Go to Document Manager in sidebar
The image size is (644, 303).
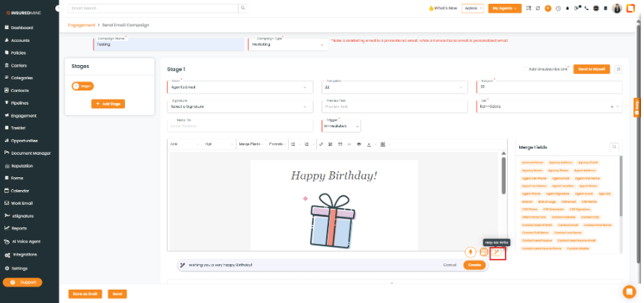(31, 153)
